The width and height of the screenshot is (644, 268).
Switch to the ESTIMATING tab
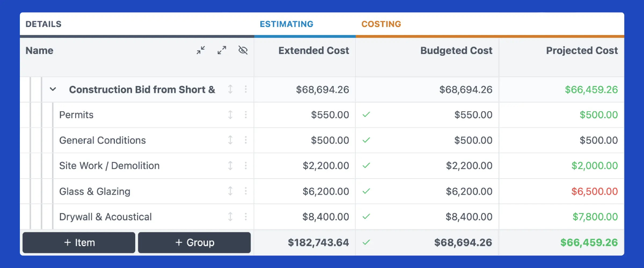click(x=286, y=24)
